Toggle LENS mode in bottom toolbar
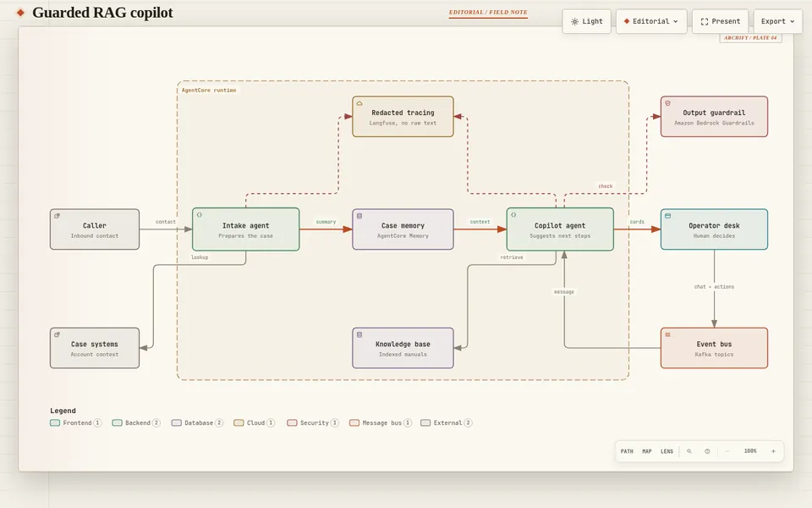This screenshot has width=812, height=508. click(667, 451)
